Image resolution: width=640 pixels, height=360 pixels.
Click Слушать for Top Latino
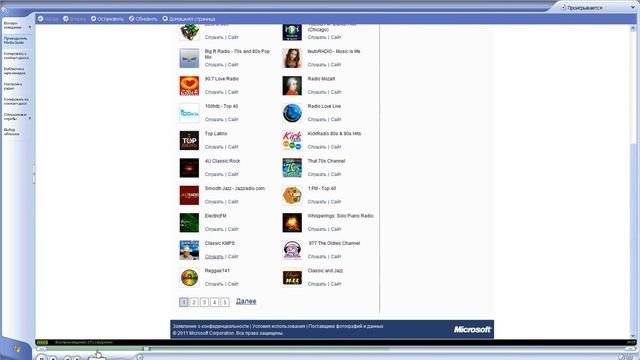(x=214, y=147)
